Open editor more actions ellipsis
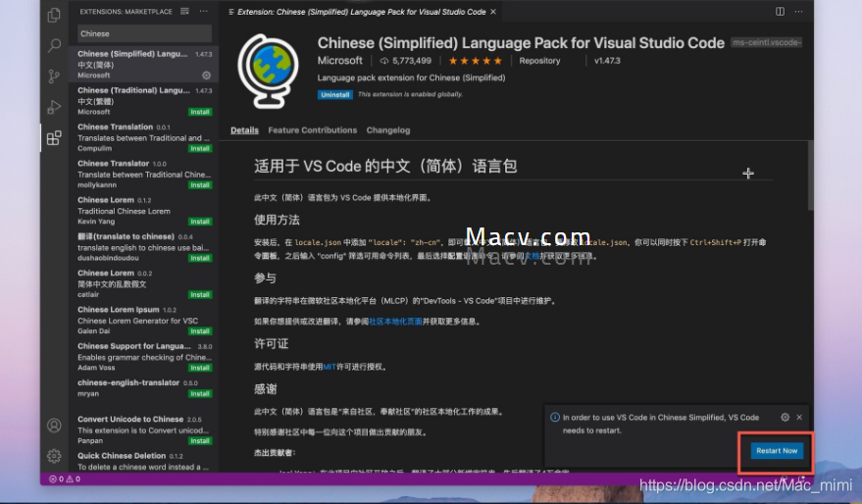This screenshot has width=862, height=504. [798, 12]
